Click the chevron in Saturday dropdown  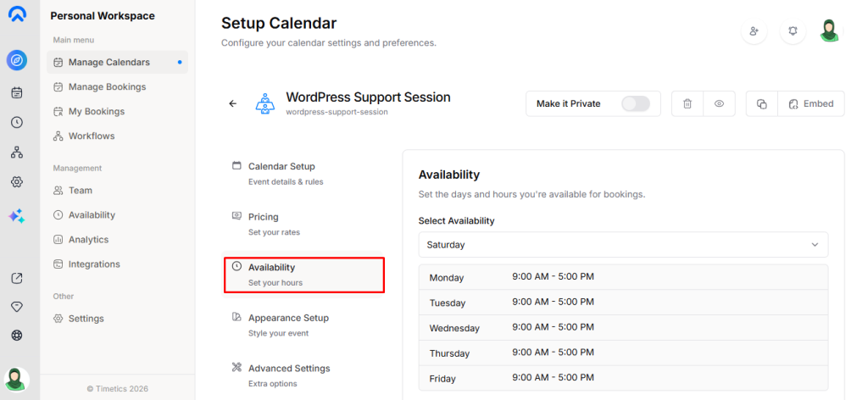coord(815,244)
